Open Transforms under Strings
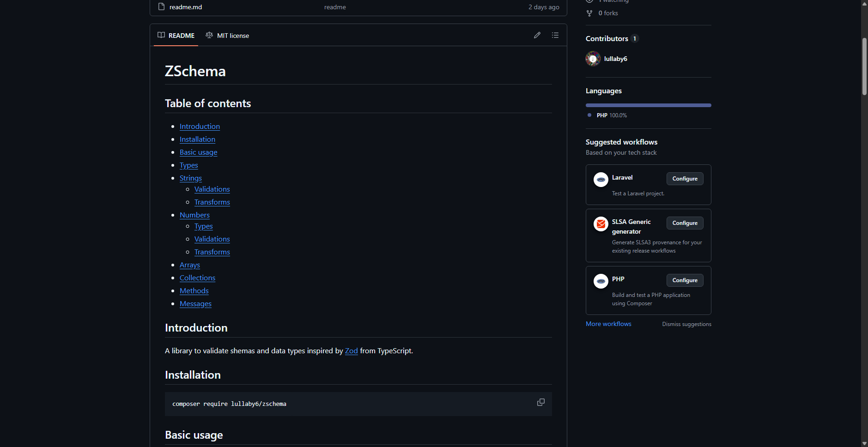The height and width of the screenshot is (447, 868). coord(212,202)
